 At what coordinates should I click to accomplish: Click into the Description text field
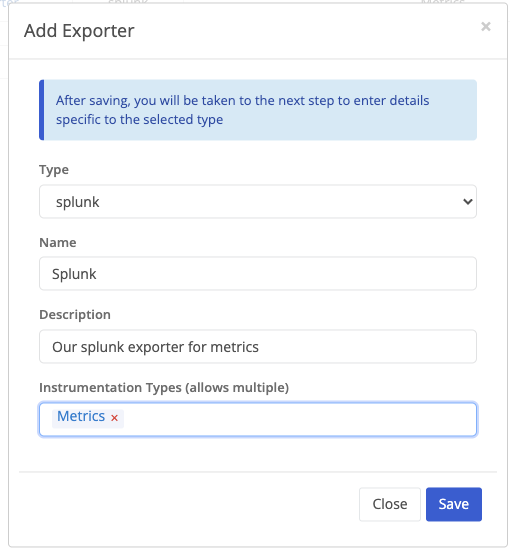coord(258,346)
